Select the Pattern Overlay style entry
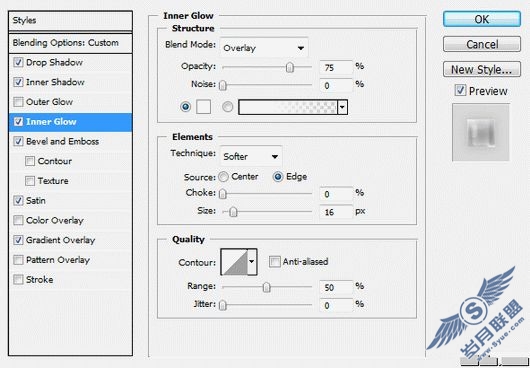This screenshot has height=368, width=530. 58,260
